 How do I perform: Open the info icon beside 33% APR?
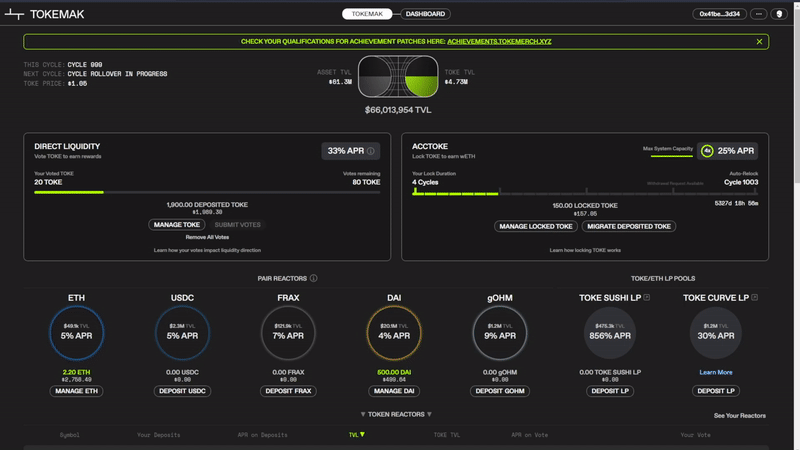[371, 151]
